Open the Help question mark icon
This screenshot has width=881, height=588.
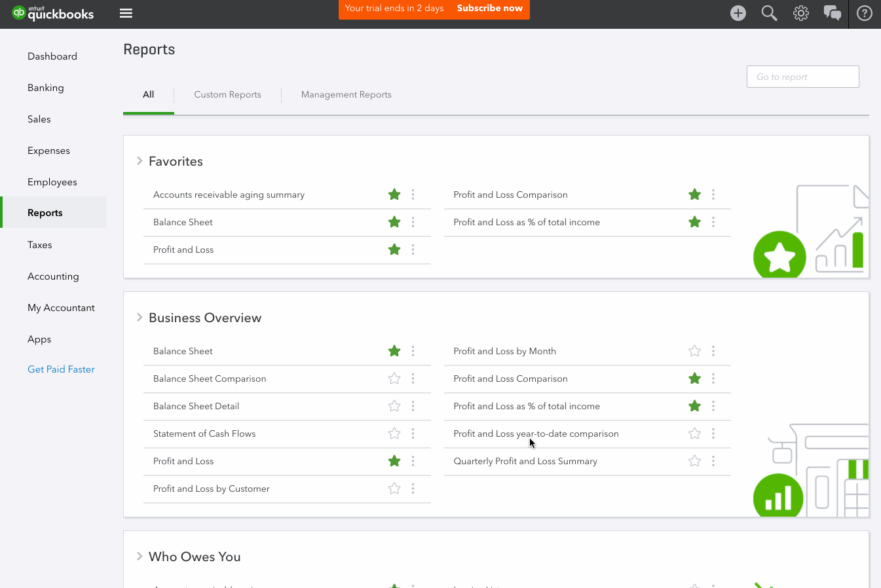click(865, 13)
